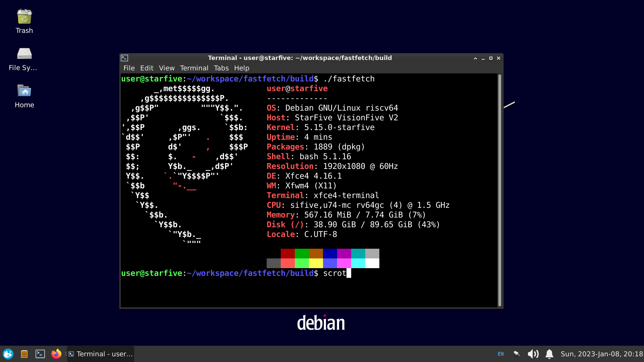Open the File menu
Viewport: 644px width, 362px height.
pyautogui.click(x=129, y=68)
